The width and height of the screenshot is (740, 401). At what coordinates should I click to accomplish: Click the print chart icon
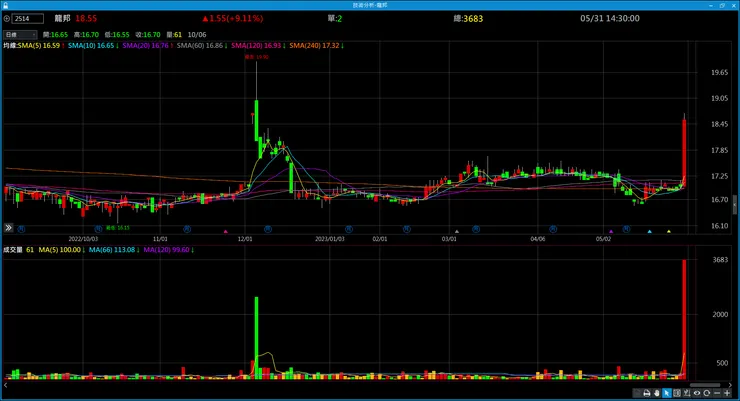pyautogui.click(x=647, y=393)
